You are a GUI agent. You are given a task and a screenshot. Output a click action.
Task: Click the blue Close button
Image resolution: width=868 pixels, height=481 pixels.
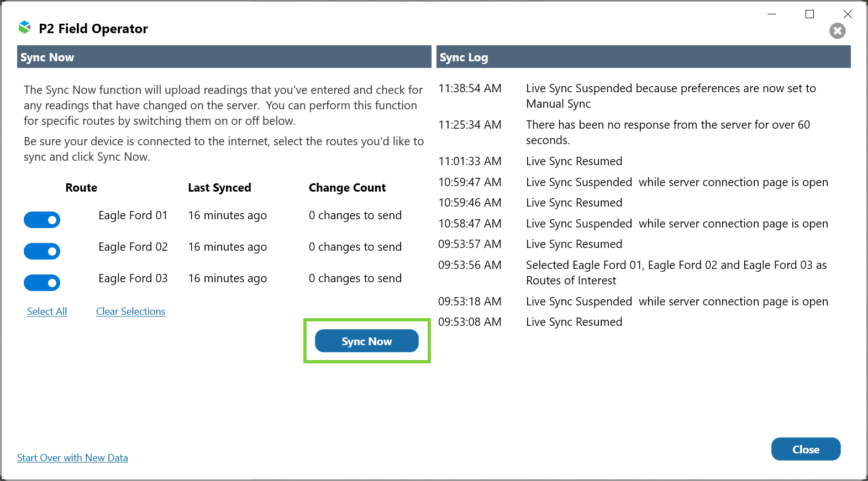[806, 449]
